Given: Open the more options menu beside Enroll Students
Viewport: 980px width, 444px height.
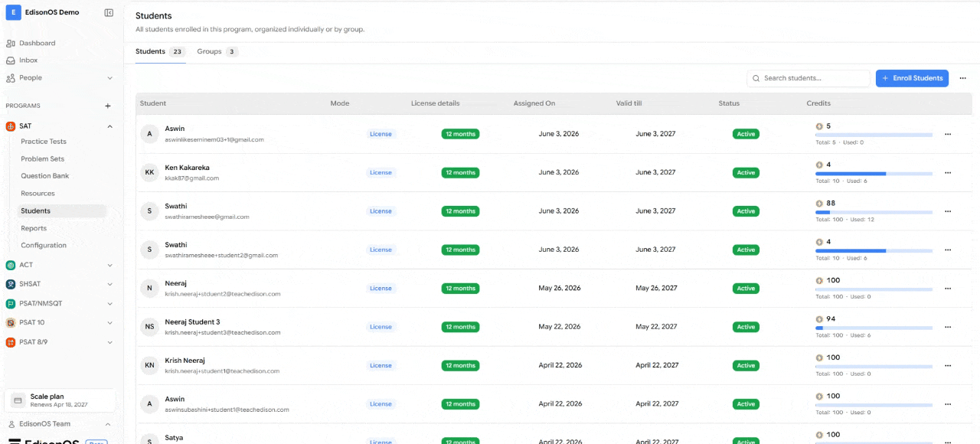Looking at the screenshot, I should tap(963, 78).
